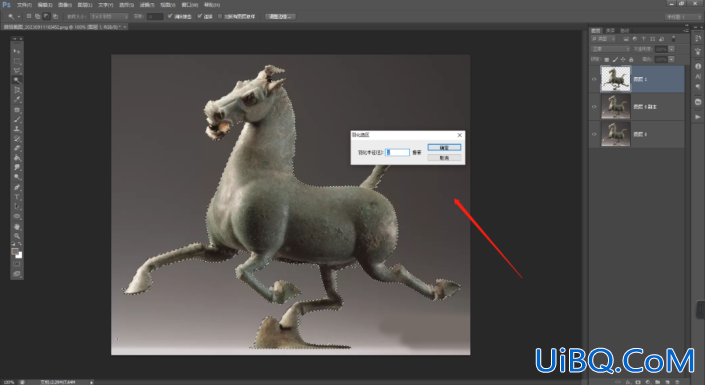
Task: Switch to the Channels panel tab
Action: click(x=610, y=31)
